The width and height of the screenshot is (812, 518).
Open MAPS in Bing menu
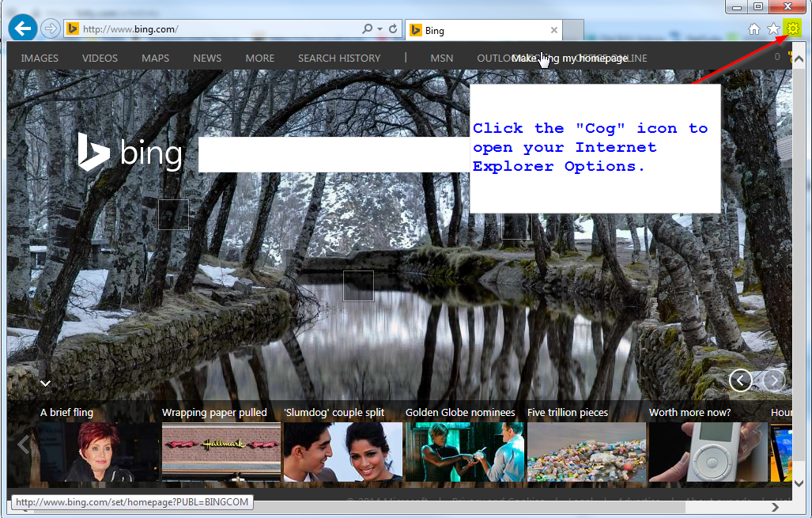click(155, 58)
